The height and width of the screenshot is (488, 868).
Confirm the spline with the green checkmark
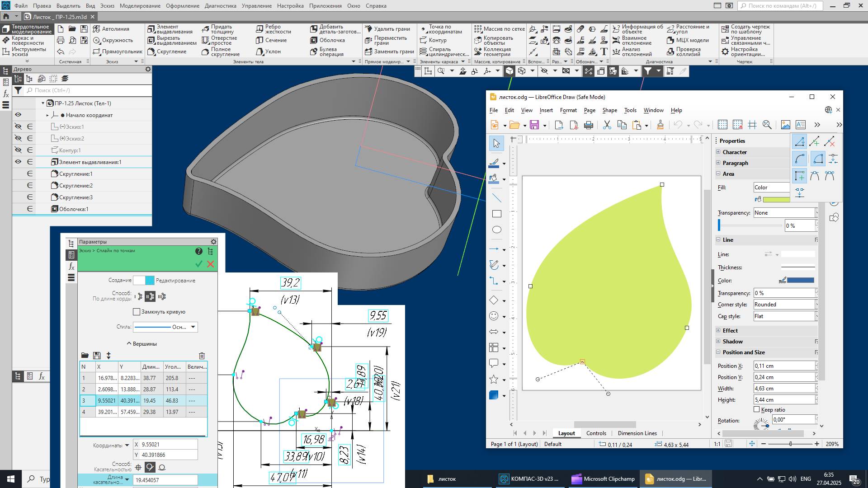(198, 264)
